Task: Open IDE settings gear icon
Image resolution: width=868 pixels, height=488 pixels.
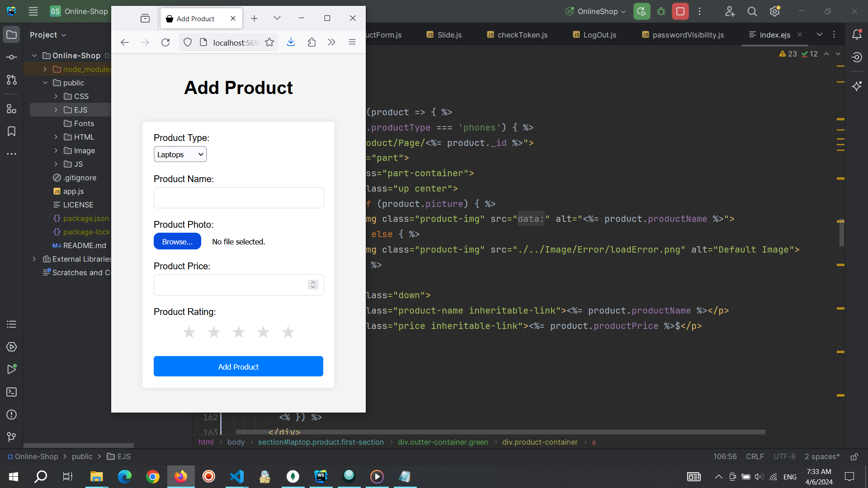Action: tap(775, 11)
